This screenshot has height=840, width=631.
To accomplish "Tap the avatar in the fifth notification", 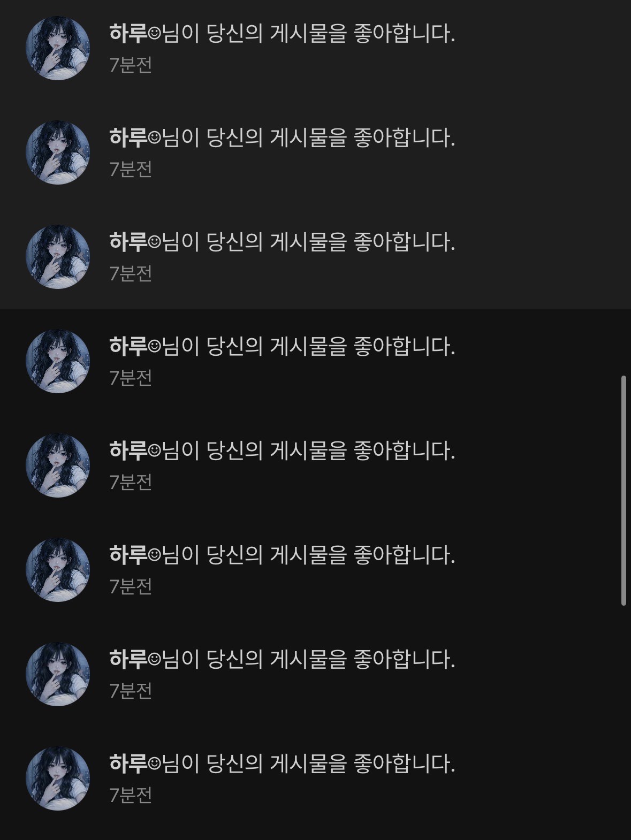I will (x=58, y=465).
